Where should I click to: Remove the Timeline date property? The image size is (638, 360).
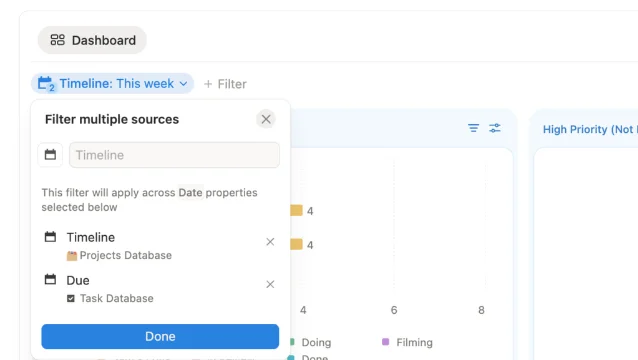[x=270, y=242]
